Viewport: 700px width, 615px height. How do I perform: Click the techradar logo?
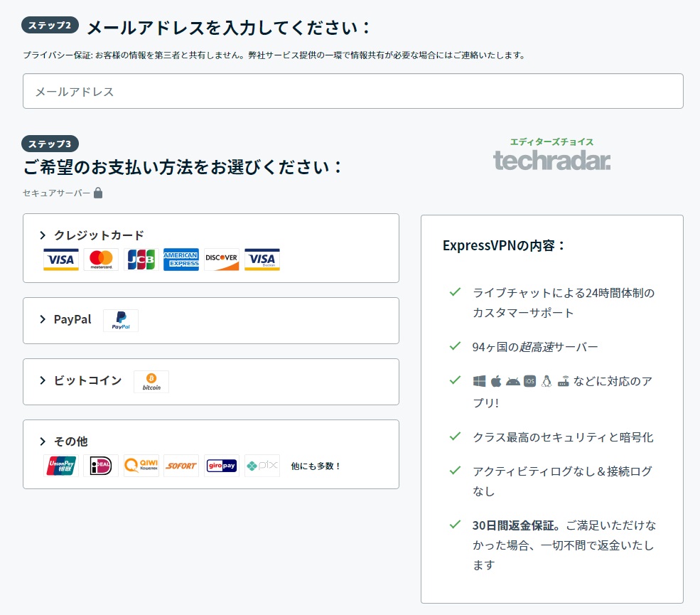click(x=551, y=161)
